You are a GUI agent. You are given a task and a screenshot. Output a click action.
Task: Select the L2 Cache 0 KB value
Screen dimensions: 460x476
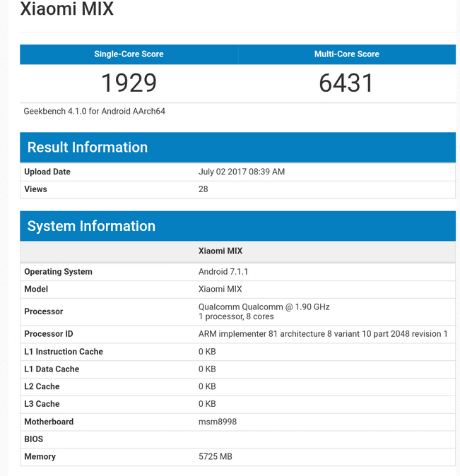pyautogui.click(x=207, y=386)
